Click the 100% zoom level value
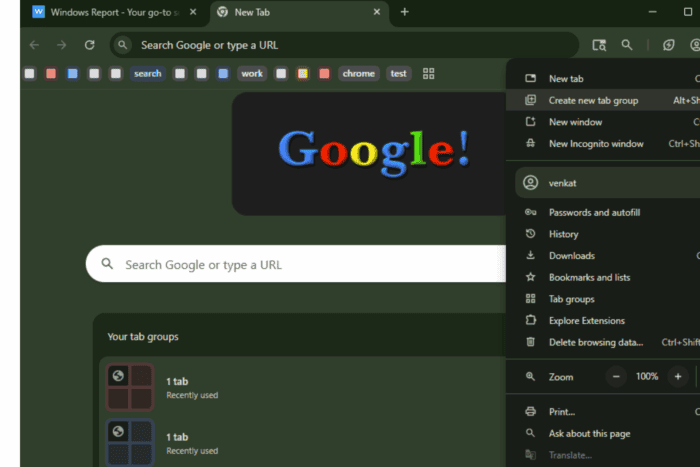Image resolution: width=700 pixels, height=467 pixels. (x=647, y=377)
